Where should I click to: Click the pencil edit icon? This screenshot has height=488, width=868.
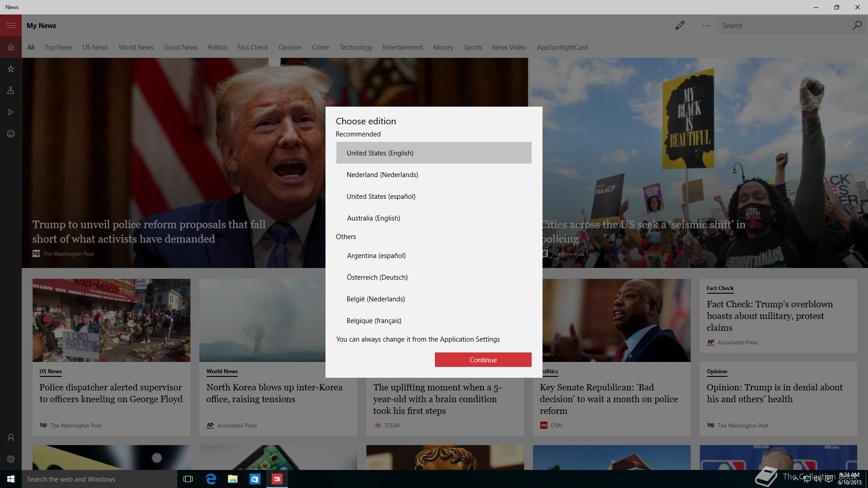coord(679,26)
